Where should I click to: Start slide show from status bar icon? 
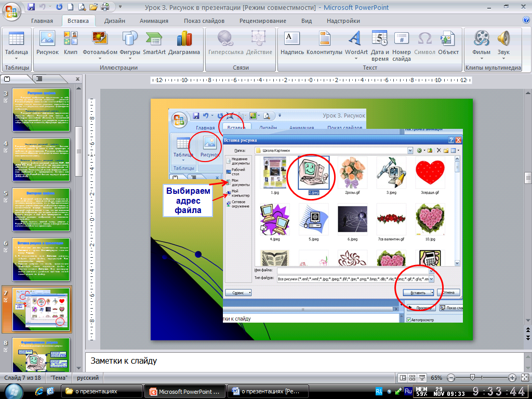point(422,378)
